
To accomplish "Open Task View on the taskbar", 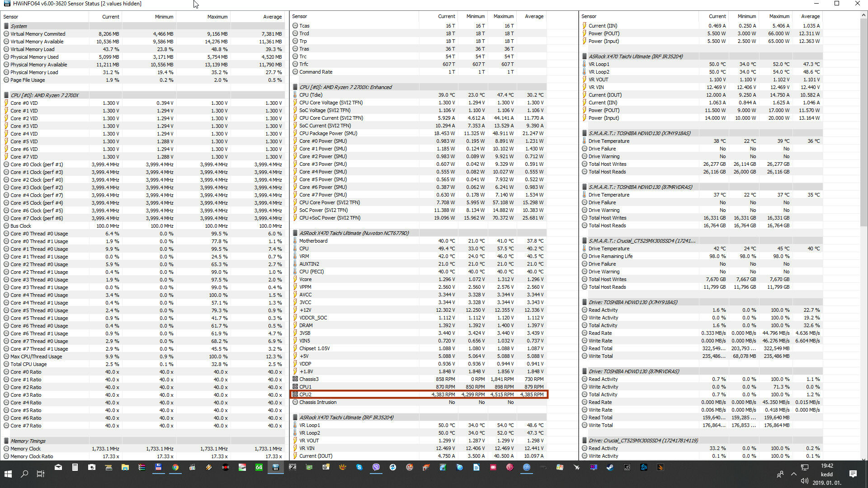I will pyautogui.click(x=41, y=474).
